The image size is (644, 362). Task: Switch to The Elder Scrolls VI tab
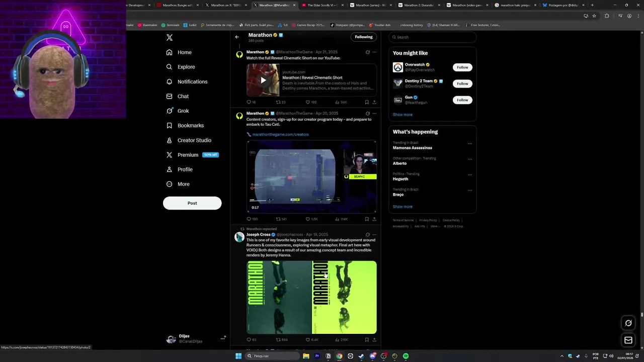click(x=322, y=5)
